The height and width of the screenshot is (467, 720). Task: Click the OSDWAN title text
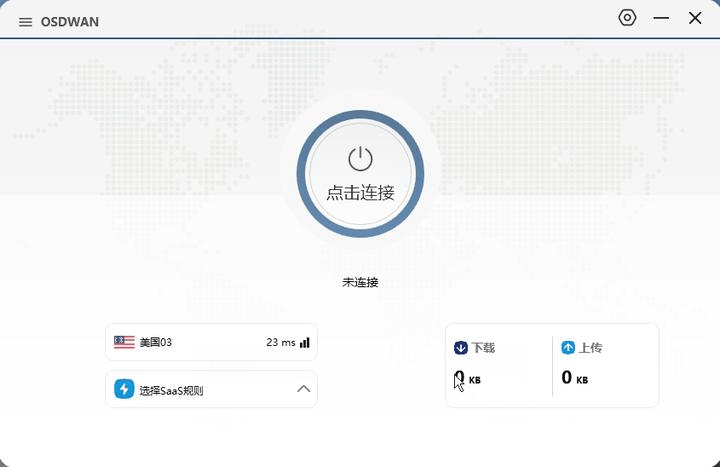[69, 22]
